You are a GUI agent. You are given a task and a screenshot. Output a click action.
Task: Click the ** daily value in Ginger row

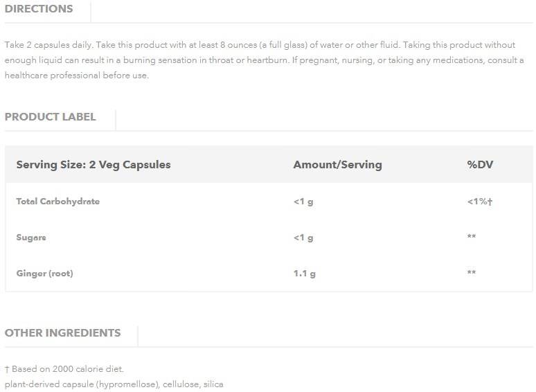tap(472, 274)
